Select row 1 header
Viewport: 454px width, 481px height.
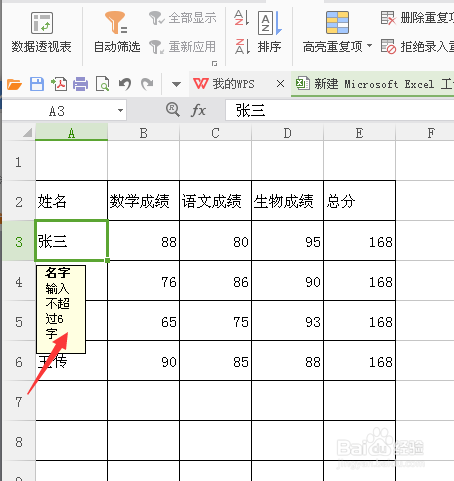18,161
